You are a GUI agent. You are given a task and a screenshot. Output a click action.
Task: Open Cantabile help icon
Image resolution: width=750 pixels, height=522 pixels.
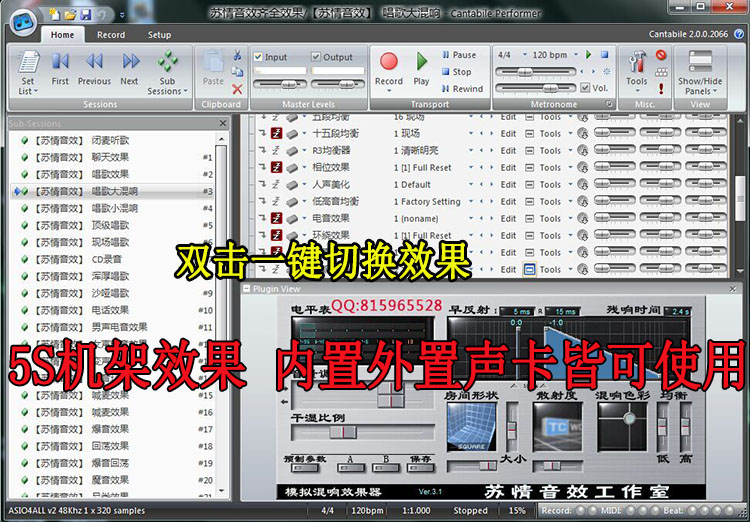click(x=739, y=34)
